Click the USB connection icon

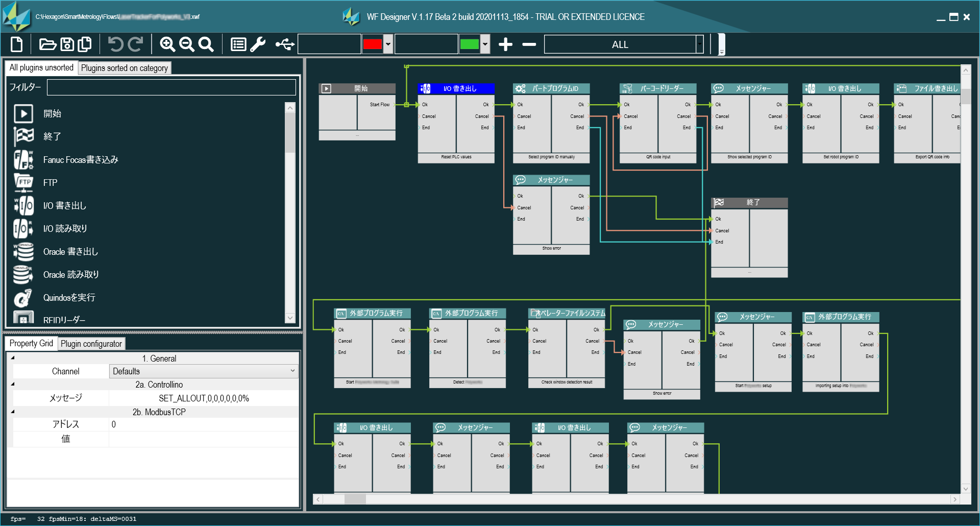pos(285,44)
